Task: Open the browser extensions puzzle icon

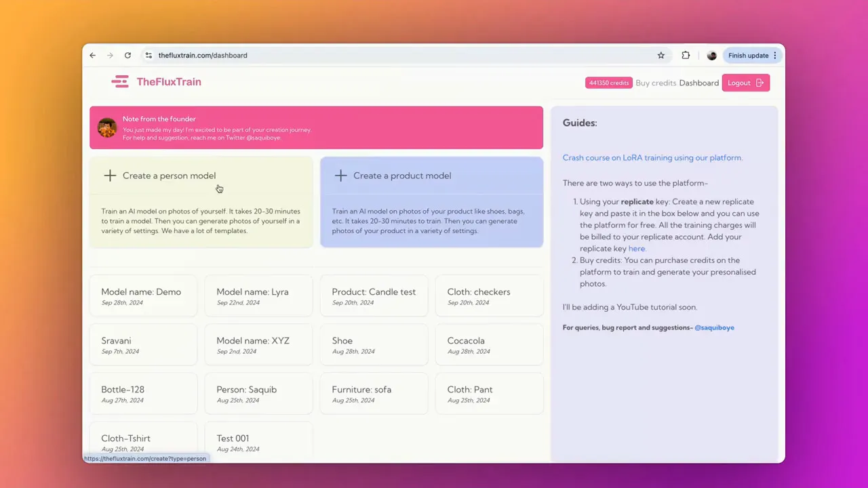Action: (686, 55)
